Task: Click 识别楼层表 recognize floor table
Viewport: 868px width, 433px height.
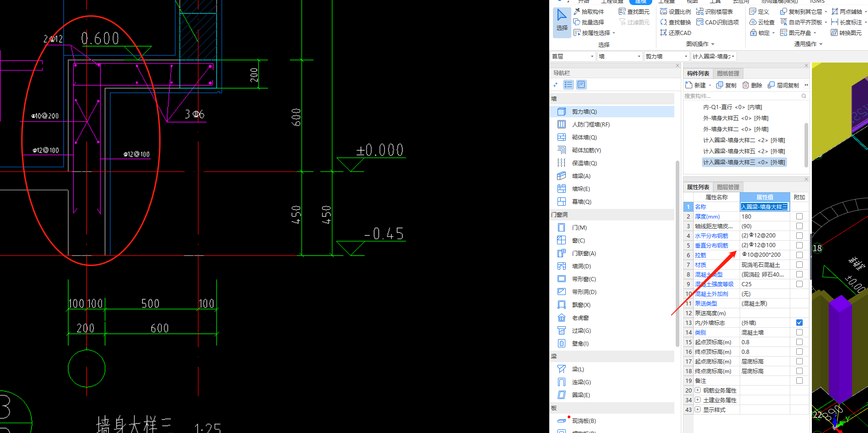Action: coord(714,12)
